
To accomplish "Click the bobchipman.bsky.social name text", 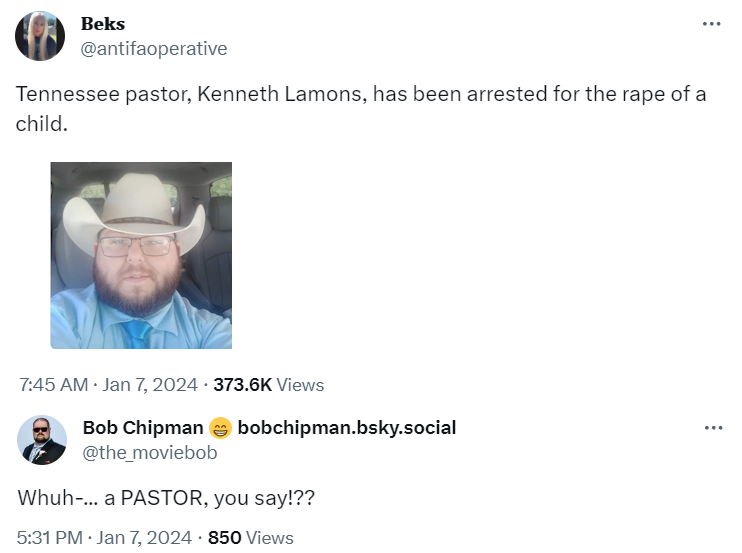I will click(x=346, y=428).
